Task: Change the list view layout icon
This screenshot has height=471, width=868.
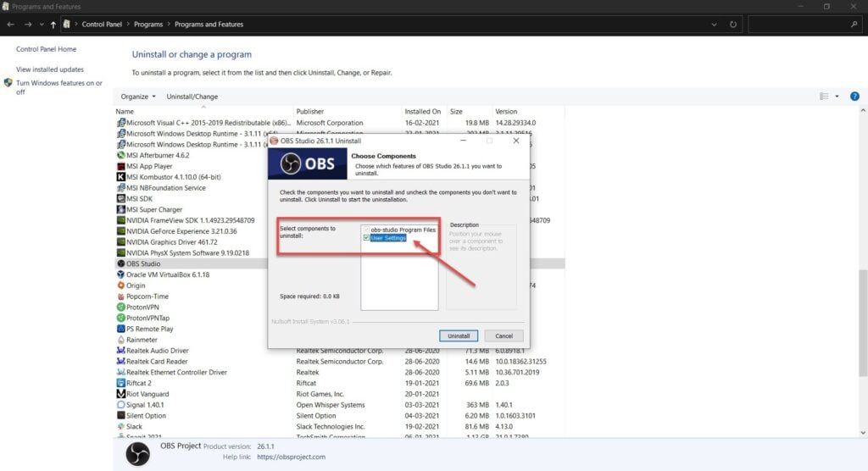Action: 824,97
